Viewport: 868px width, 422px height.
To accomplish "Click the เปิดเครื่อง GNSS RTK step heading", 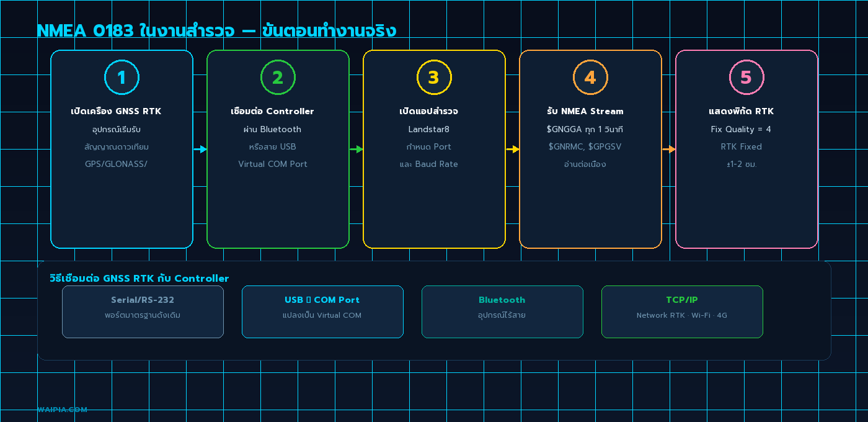I will pyautogui.click(x=116, y=112).
